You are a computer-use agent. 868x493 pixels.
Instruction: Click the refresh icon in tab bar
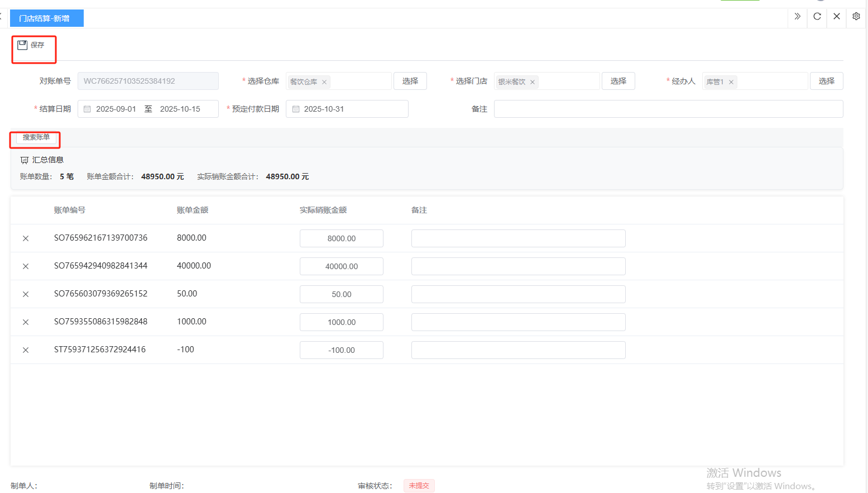click(x=817, y=16)
